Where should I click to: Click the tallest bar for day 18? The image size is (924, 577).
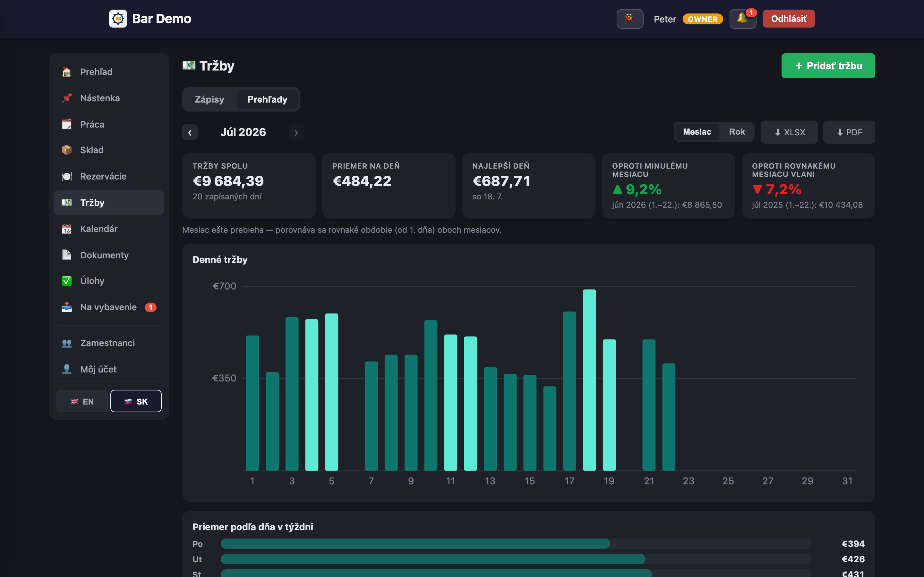pyautogui.click(x=589, y=380)
